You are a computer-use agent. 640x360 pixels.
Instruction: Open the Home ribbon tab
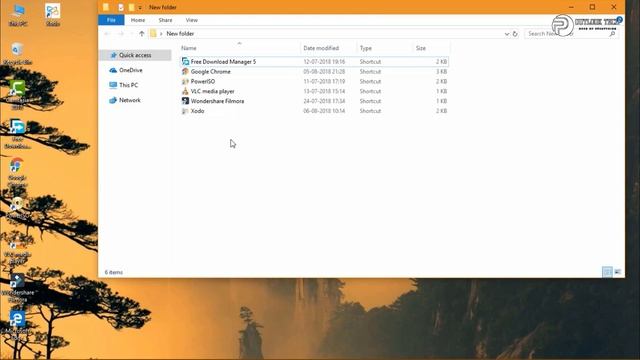[x=138, y=20]
